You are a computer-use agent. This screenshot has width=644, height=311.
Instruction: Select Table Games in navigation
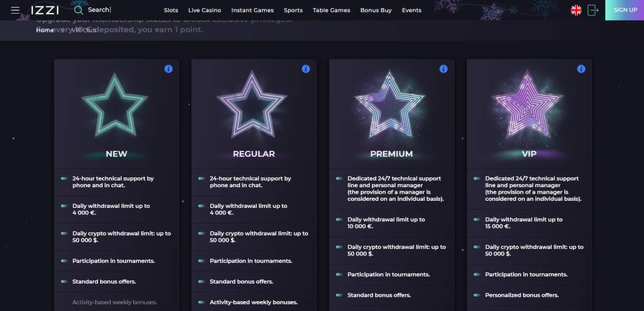331,10
